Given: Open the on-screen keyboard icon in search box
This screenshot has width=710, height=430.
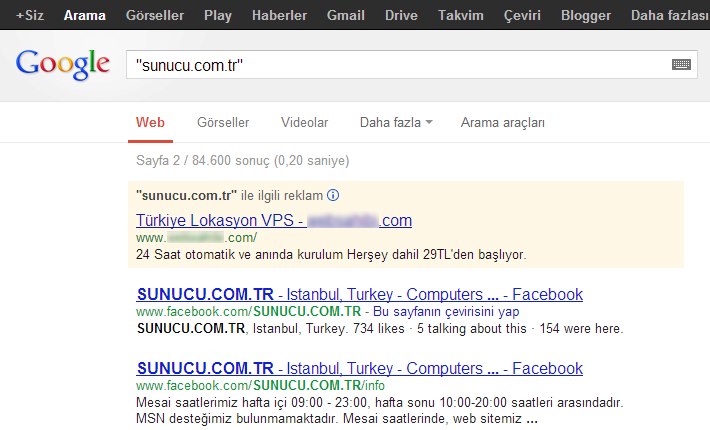Looking at the screenshot, I should click(681, 65).
